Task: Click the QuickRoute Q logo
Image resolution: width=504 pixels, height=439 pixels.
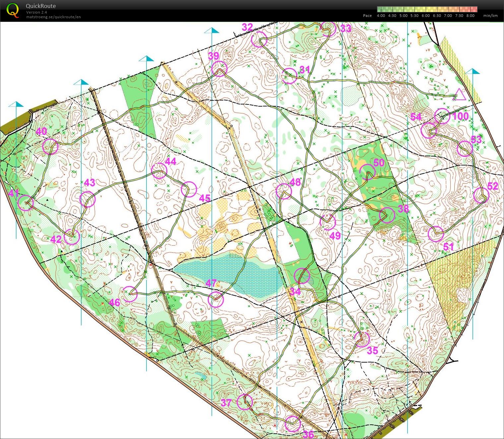Action: coord(13,10)
